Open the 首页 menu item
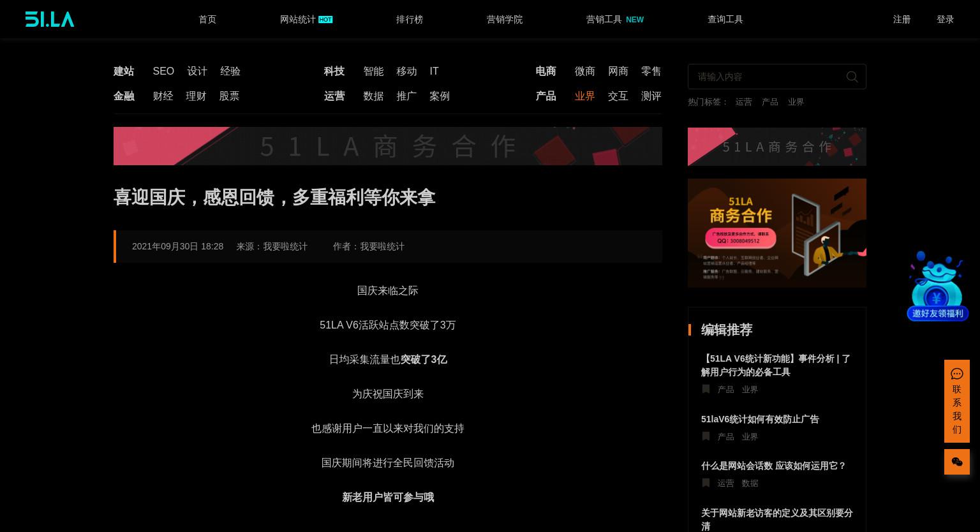 (x=207, y=19)
